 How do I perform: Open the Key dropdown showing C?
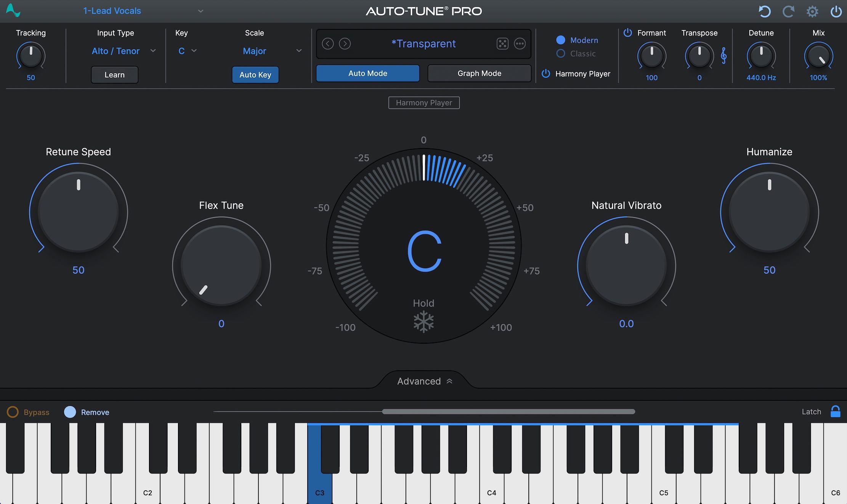(187, 51)
